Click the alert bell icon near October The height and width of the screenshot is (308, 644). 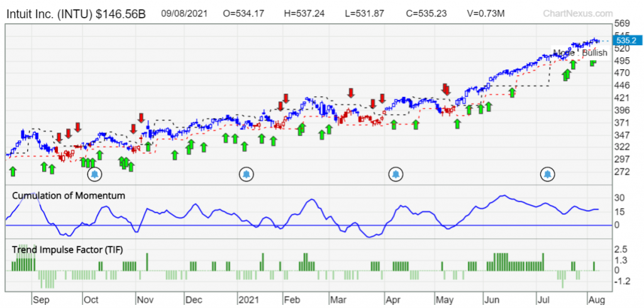tap(95, 175)
